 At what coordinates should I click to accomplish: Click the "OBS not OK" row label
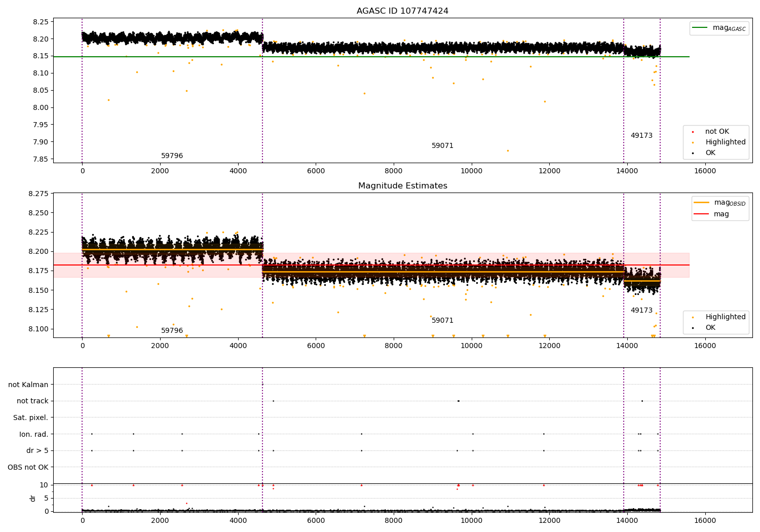pos(28,467)
